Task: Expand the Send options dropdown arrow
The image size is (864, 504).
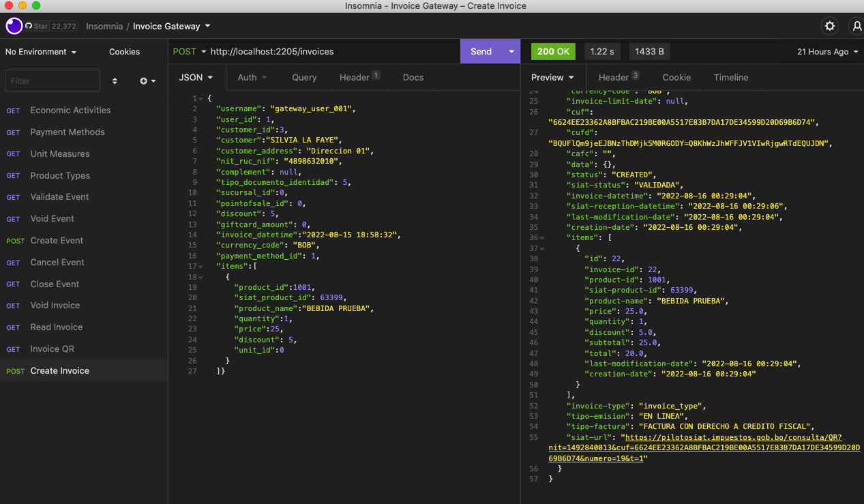Action: coord(511,52)
